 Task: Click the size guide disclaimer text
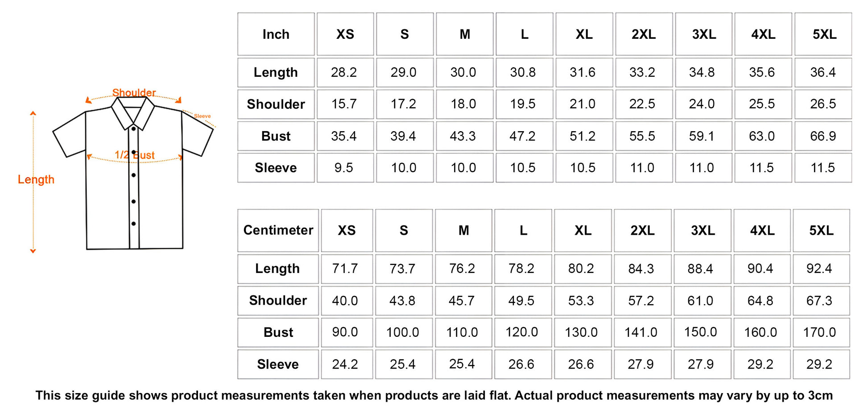tap(434, 395)
